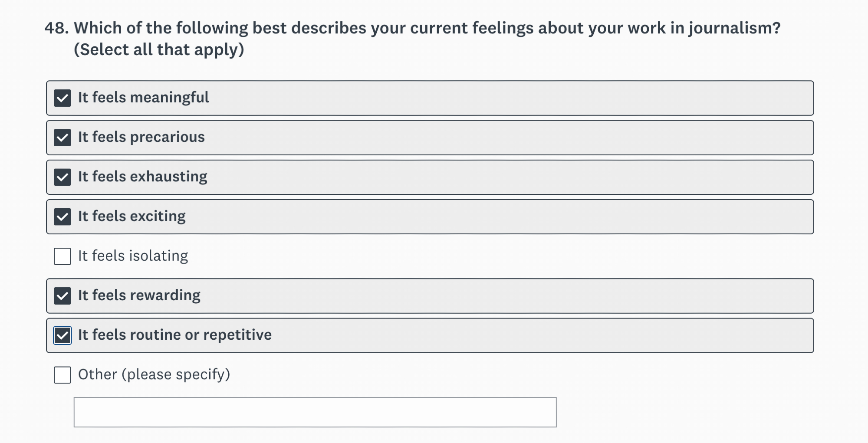868x443 pixels.
Task: Click the '(Select all that apply)' text
Action: click(159, 50)
